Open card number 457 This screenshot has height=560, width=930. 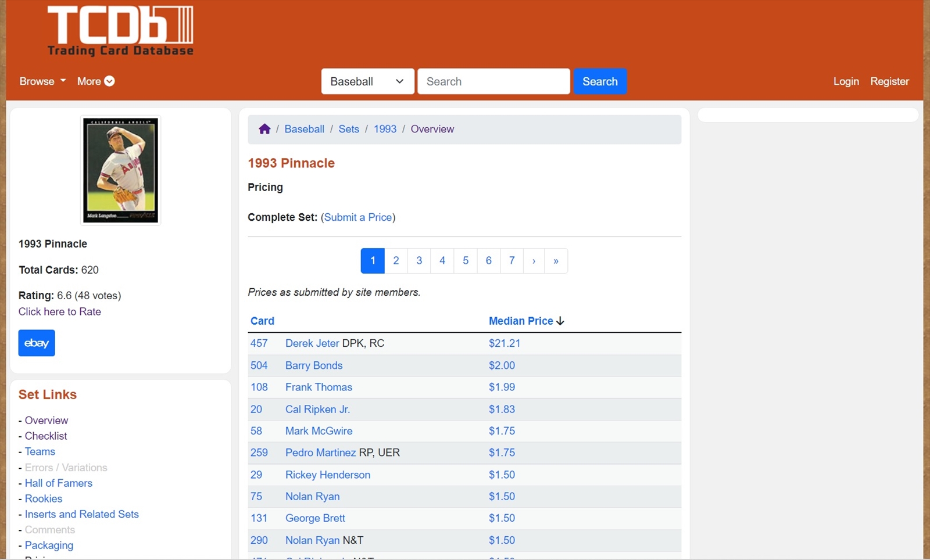coord(259,343)
